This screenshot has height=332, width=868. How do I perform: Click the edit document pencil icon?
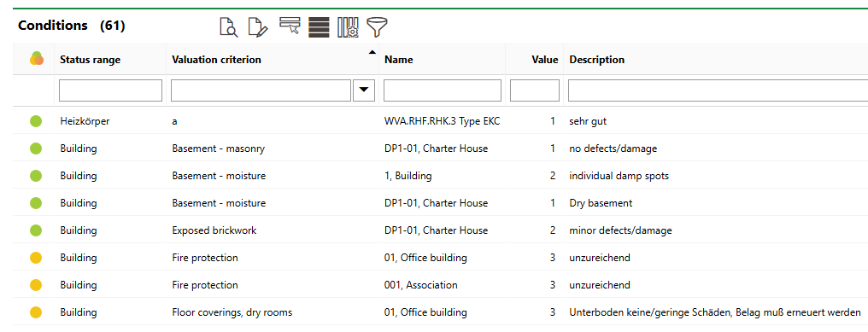[258, 27]
